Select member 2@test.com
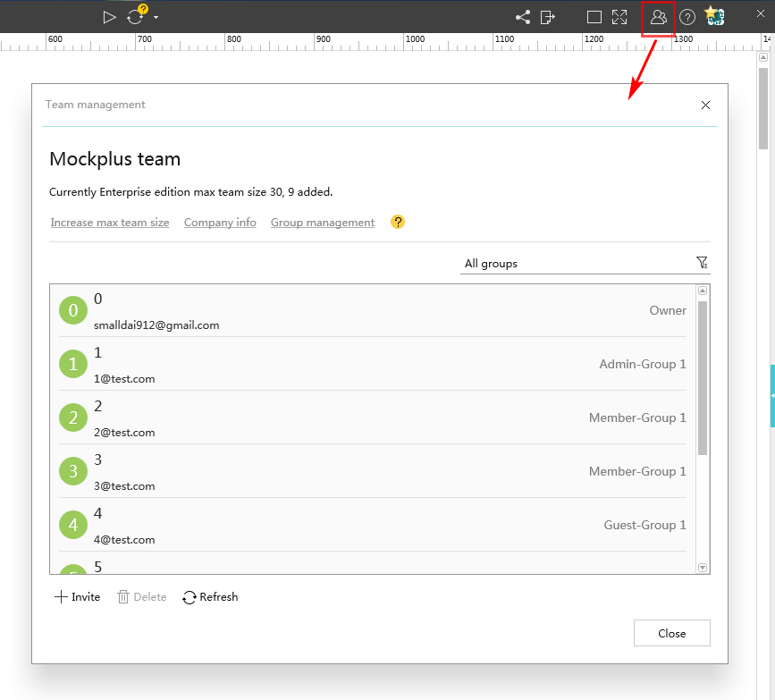The width and height of the screenshot is (775, 700). pyautogui.click(x=373, y=417)
